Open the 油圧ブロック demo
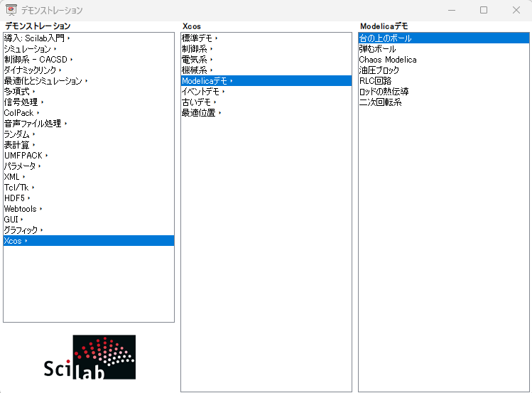 click(x=444, y=70)
